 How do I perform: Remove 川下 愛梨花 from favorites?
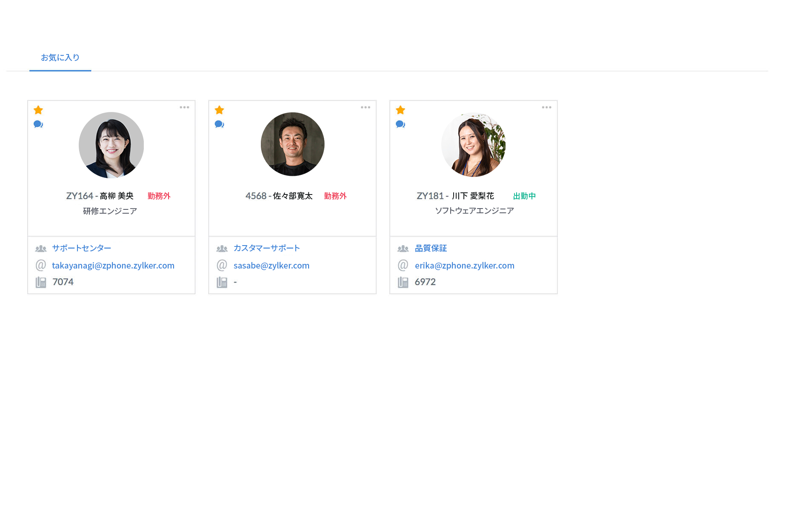pos(400,110)
